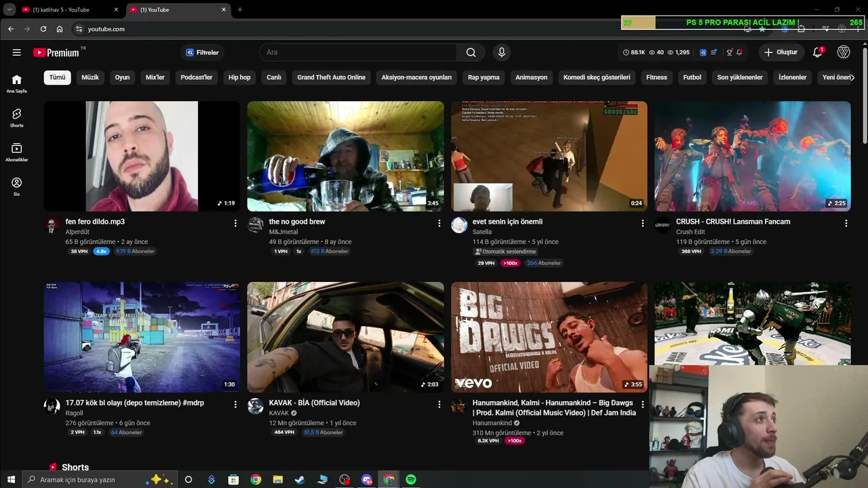Select the Müzik filter chip

[90, 77]
